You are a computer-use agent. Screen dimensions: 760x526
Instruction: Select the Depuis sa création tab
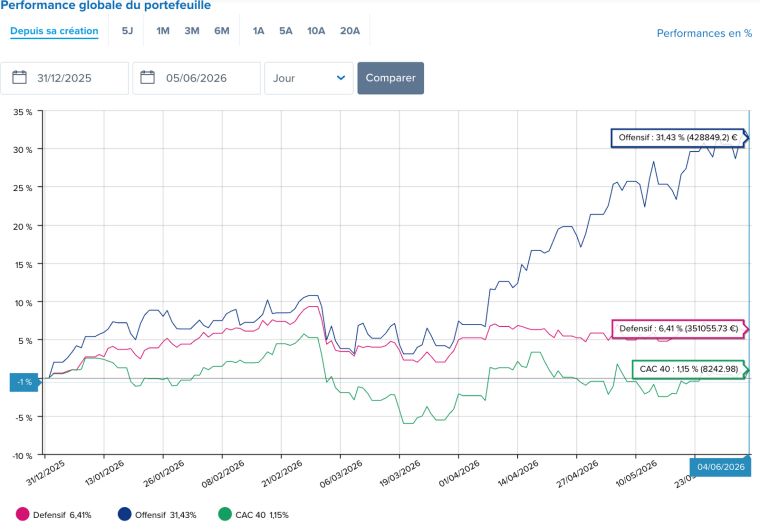pyautogui.click(x=54, y=31)
